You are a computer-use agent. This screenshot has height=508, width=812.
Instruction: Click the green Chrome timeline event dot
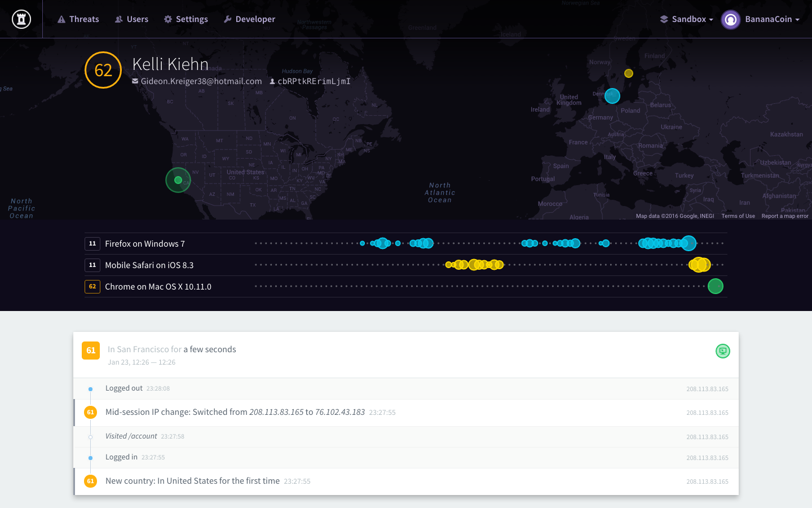click(x=715, y=286)
